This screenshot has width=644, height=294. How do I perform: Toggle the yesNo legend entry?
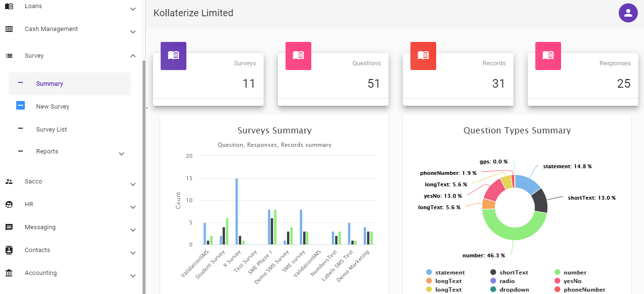point(568,281)
